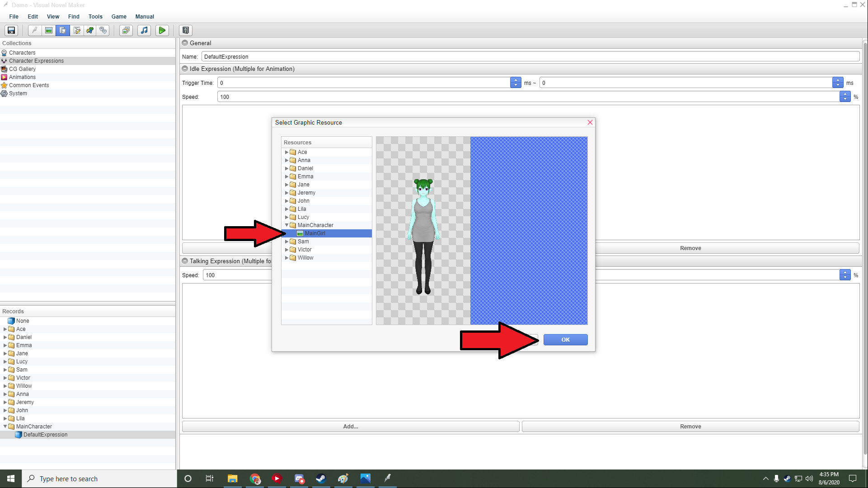Click the landscape image toolbar icon

coord(49,30)
